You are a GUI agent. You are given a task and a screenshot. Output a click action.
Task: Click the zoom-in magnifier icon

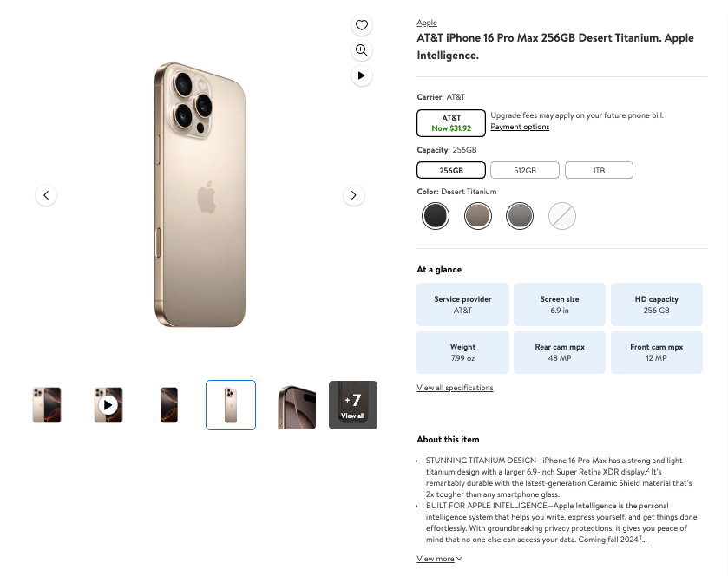(362, 50)
